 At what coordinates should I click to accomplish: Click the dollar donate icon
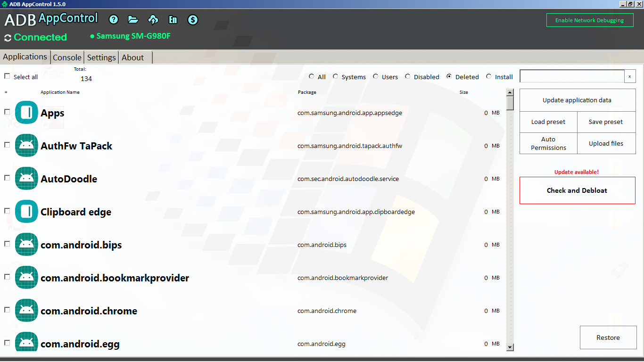193,19
